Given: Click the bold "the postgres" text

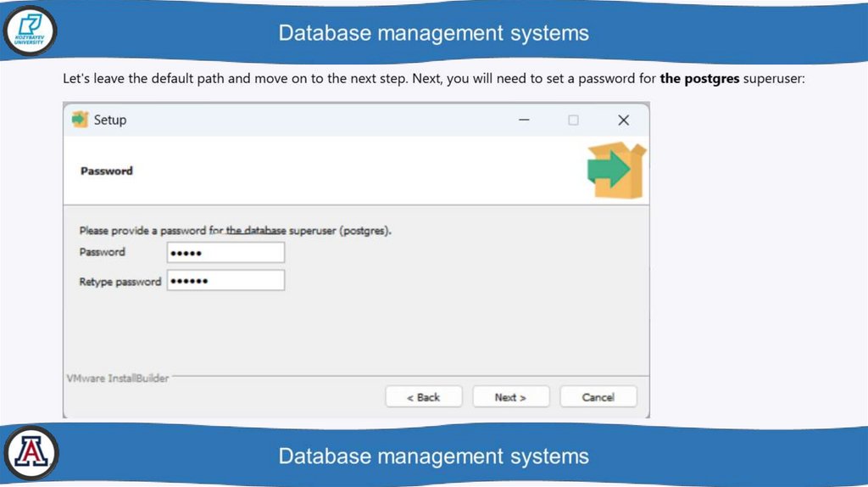Looking at the screenshot, I should [699, 79].
